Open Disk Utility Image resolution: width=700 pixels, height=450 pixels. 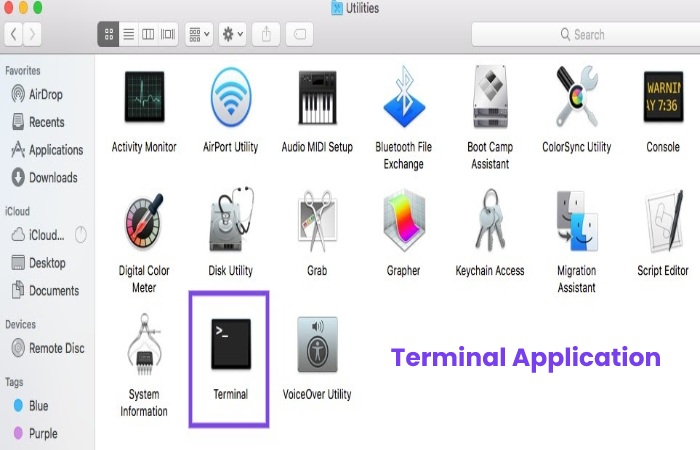pos(230,220)
